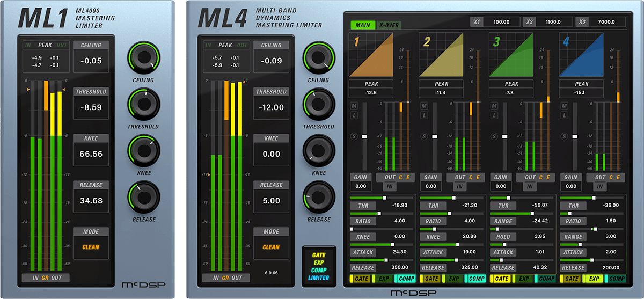644x299 pixels.
Task: Click GATE button on band 3
Action: point(500,279)
